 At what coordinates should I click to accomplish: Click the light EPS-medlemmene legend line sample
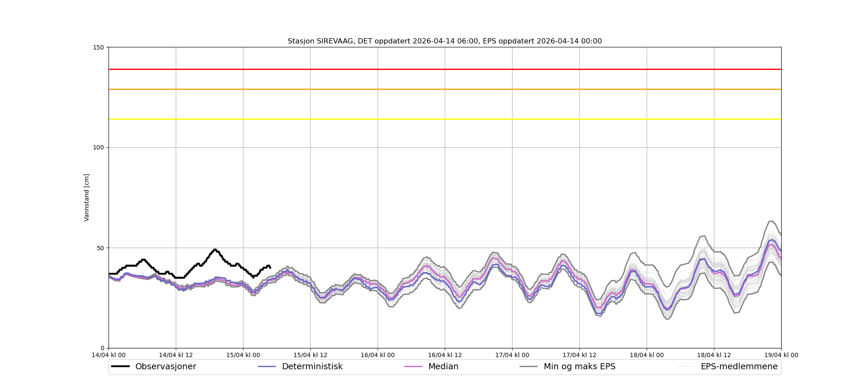click(686, 367)
